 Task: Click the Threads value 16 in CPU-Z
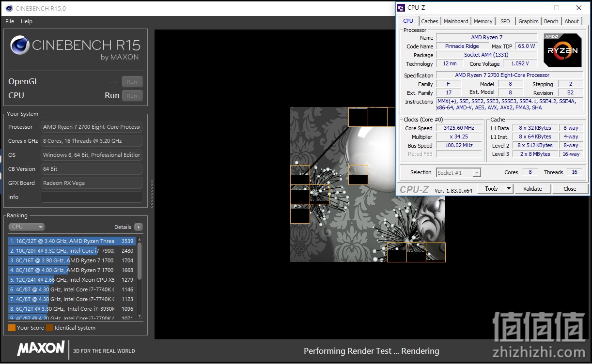tap(575, 172)
